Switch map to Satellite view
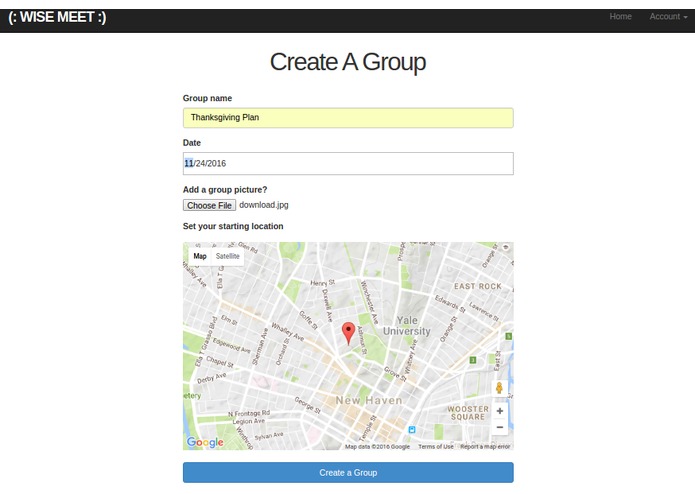This screenshot has height=494, width=695. pyautogui.click(x=227, y=256)
